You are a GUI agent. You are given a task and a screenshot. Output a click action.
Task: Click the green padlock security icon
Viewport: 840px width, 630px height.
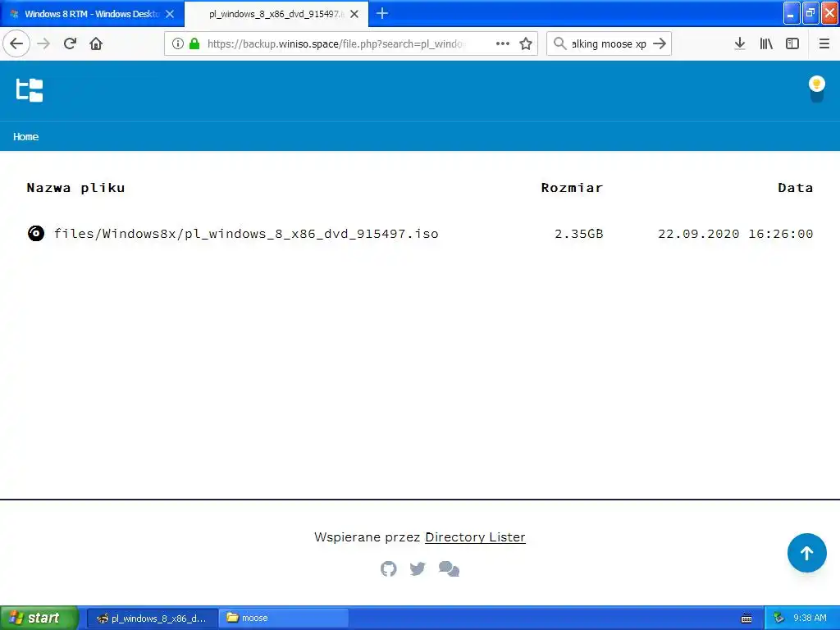[x=194, y=43]
